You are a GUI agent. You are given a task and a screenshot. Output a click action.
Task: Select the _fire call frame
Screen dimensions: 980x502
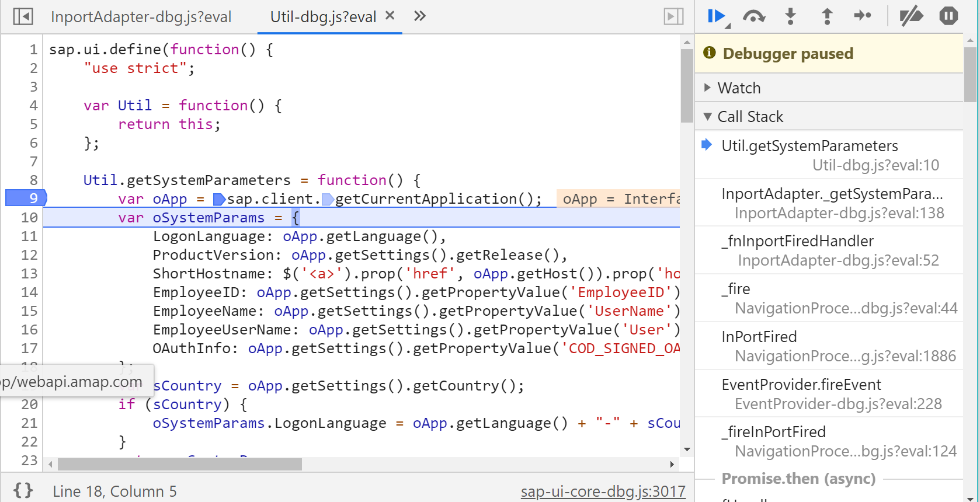coord(829,298)
